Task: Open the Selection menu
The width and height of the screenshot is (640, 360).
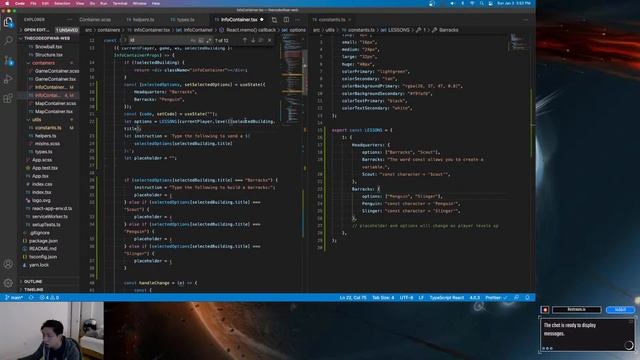Action: pos(62,3)
